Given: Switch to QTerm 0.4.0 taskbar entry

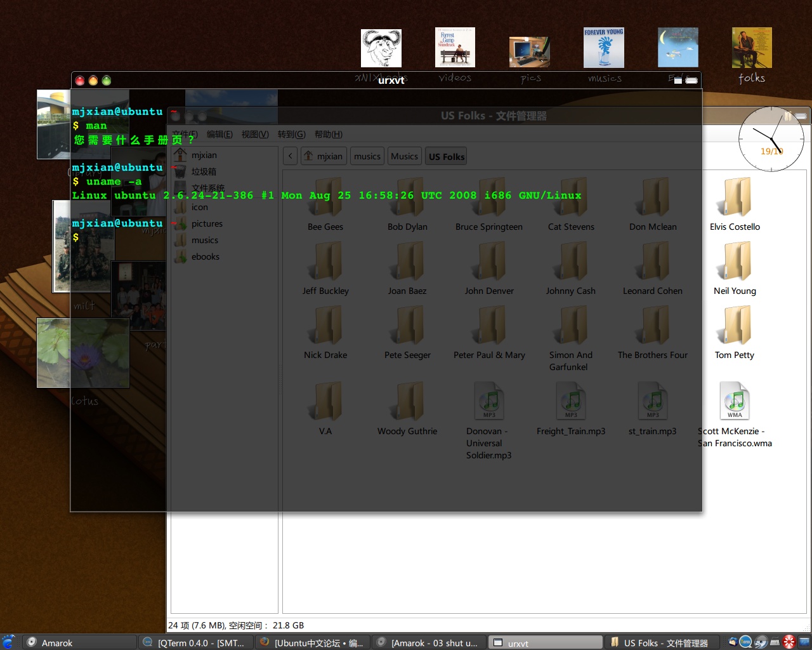Looking at the screenshot, I should (196, 642).
